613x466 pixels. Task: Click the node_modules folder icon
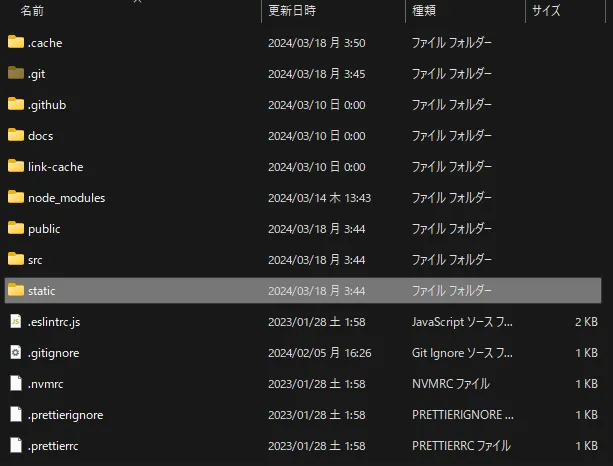click(15, 197)
